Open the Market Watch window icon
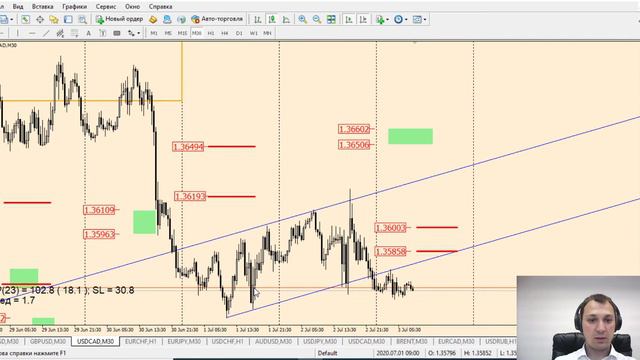This screenshot has width=640, height=360. click(x=25, y=19)
